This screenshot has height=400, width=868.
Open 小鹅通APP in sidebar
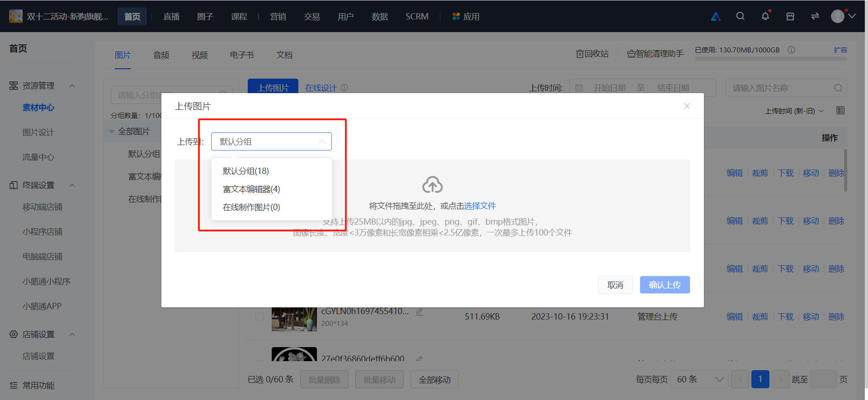pyautogui.click(x=42, y=306)
